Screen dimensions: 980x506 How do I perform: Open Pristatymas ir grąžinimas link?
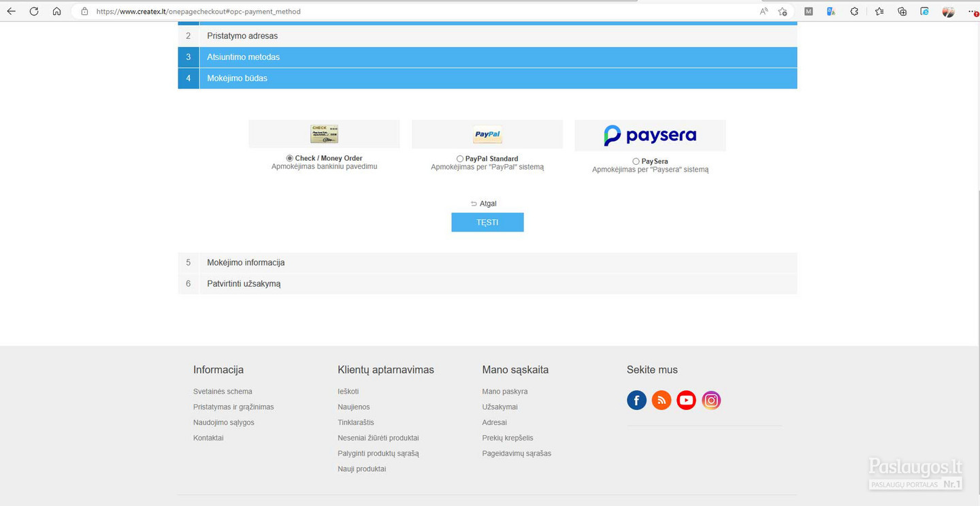click(x=233, y=407)
